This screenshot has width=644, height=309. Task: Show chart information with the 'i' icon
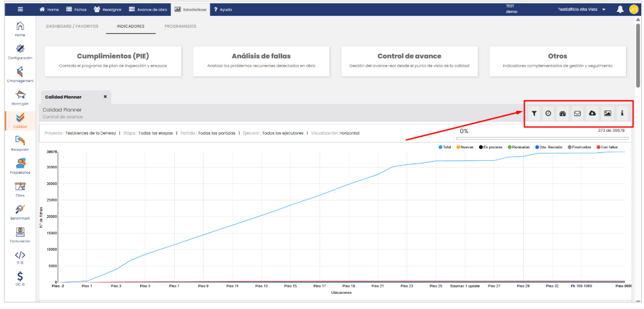click(x=622, y=113)
